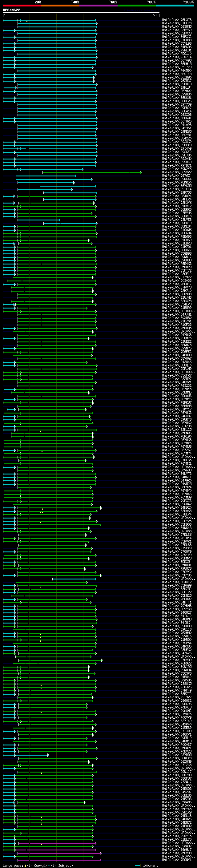The width and height of the screenshot is (197, 868).
Task: Select hit label UniRef100_A9UDU3
Action: (177, 626)
